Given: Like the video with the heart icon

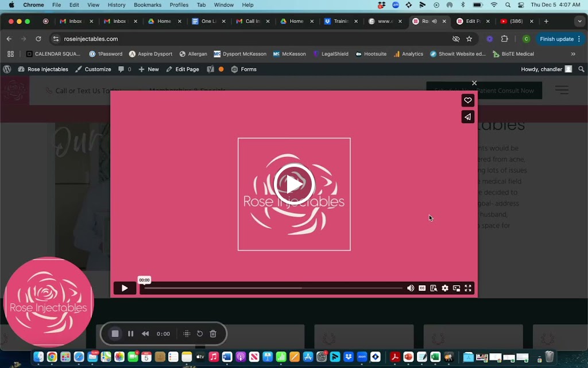Looking at the screenshot, I should point(467,100).
